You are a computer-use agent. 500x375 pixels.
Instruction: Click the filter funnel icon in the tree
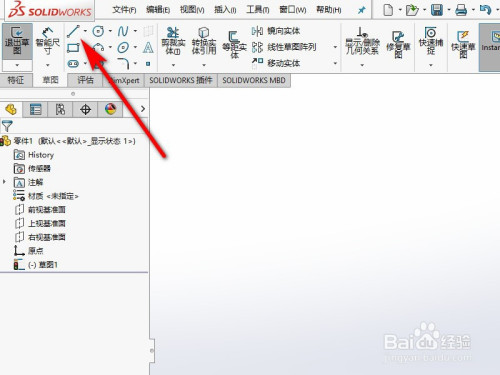click(7, 126)
